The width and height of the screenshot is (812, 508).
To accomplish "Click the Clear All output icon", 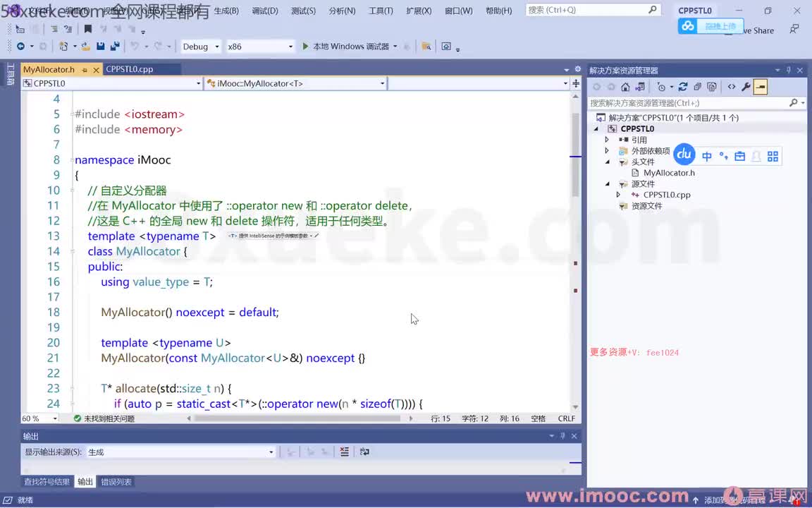I will [345, 452].
